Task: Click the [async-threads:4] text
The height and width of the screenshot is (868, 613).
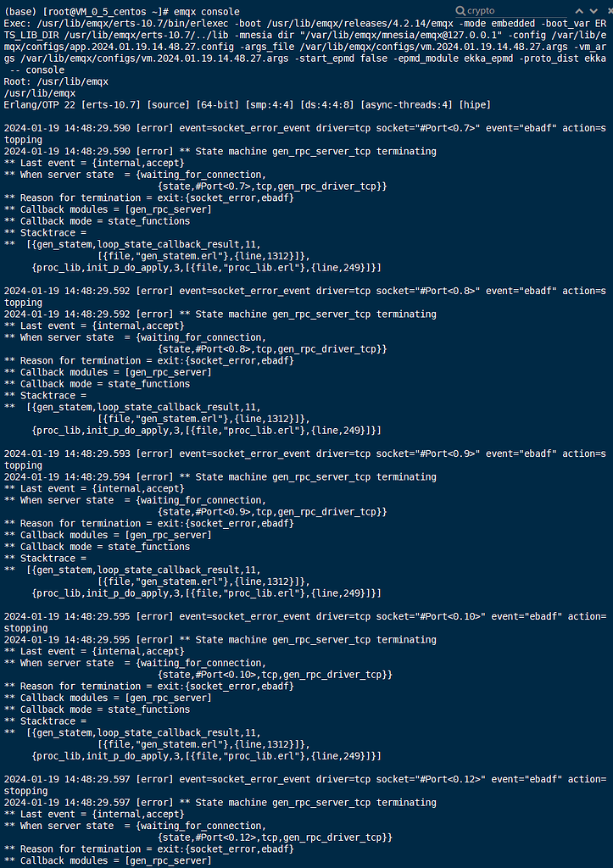Action: pos(408,104)
